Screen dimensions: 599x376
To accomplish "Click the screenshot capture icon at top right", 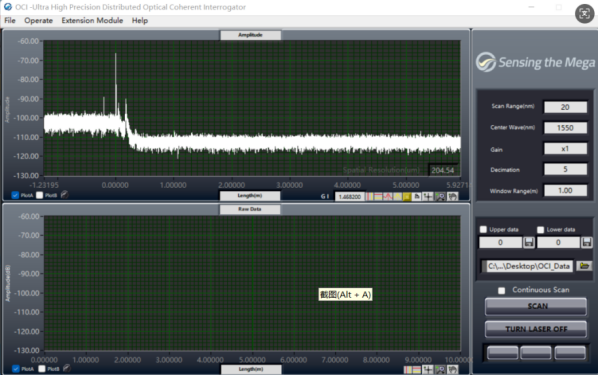I will (x=584, y=14).
